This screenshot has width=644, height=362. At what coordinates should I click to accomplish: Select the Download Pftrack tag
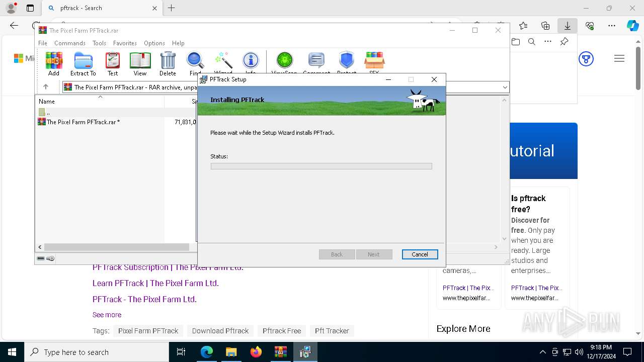[220, 331]
